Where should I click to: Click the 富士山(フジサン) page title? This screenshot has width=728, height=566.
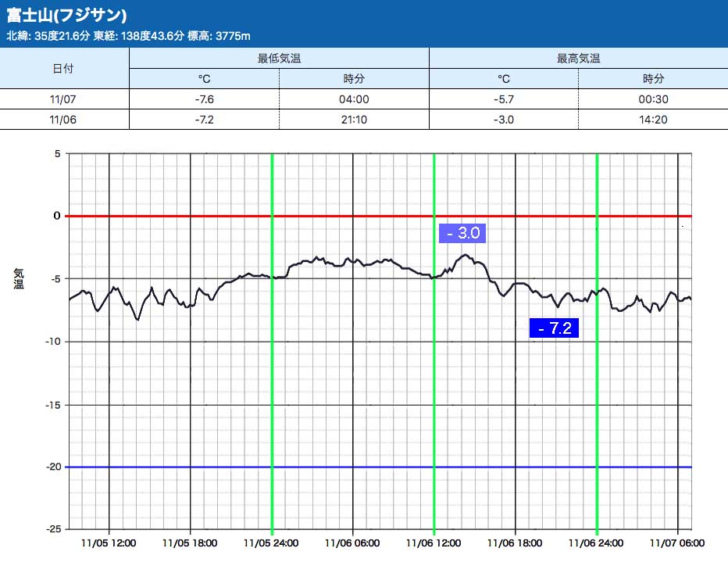coord(67,16)
